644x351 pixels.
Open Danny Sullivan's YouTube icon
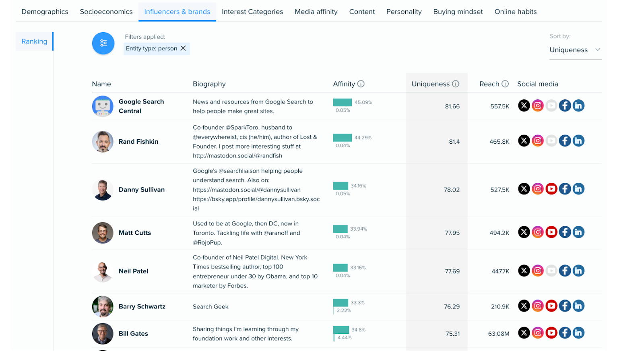551,189
